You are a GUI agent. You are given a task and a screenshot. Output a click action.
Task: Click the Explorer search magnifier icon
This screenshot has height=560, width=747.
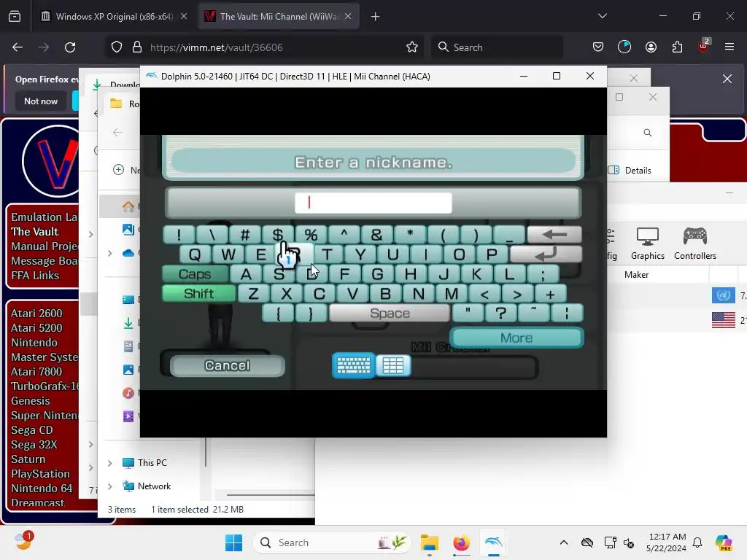pos(648,133)
